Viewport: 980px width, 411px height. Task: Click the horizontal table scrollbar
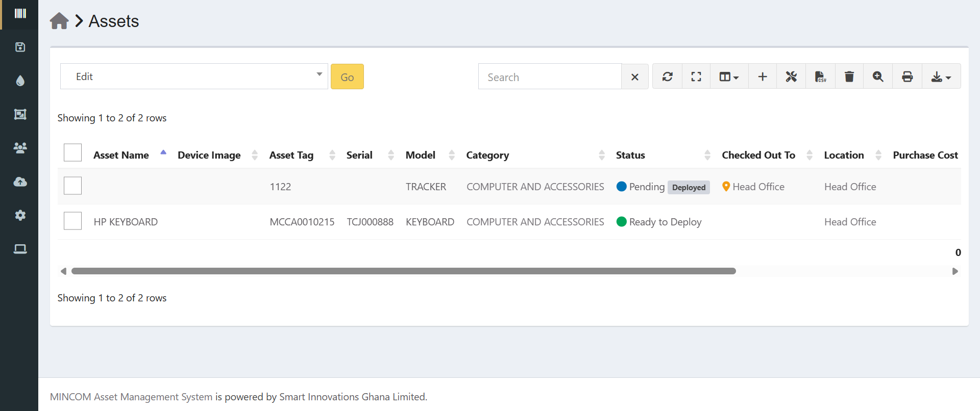coord(403,271)
